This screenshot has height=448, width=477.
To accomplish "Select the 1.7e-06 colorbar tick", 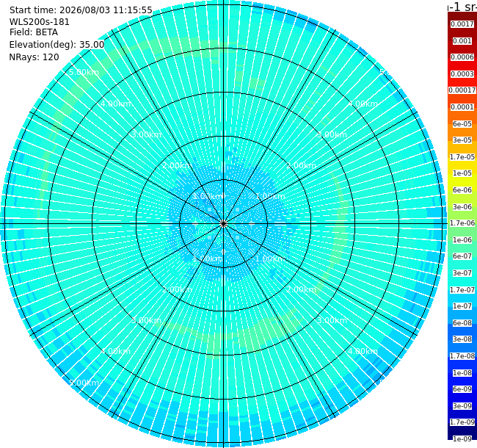I will pos(462,223).
